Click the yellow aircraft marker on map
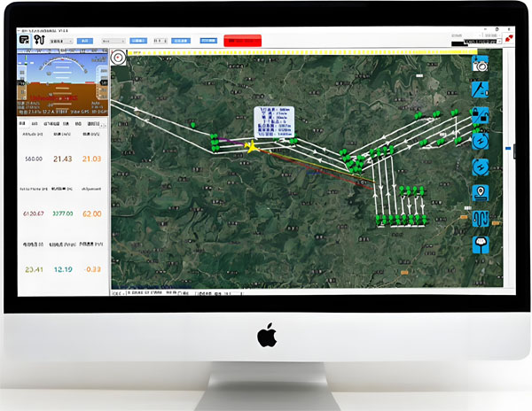Viewport: 532px width, 411px height. 251,145
